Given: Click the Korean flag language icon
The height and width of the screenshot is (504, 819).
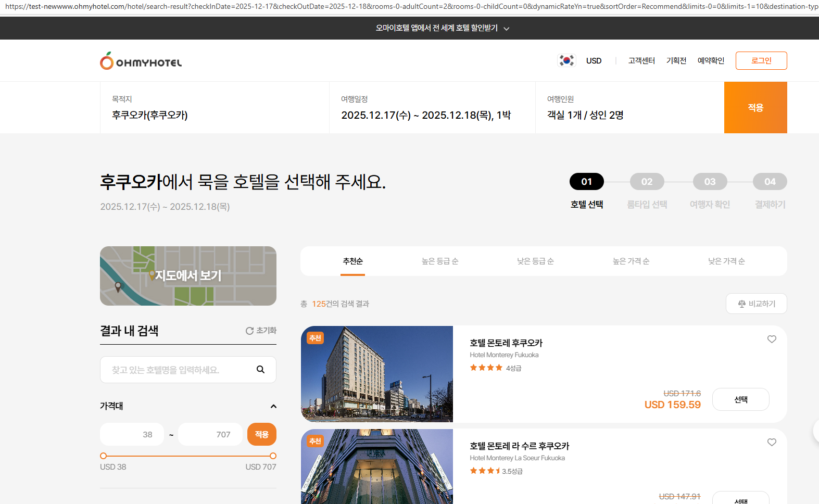Looking at the screenshot, I should click(566, 60).
